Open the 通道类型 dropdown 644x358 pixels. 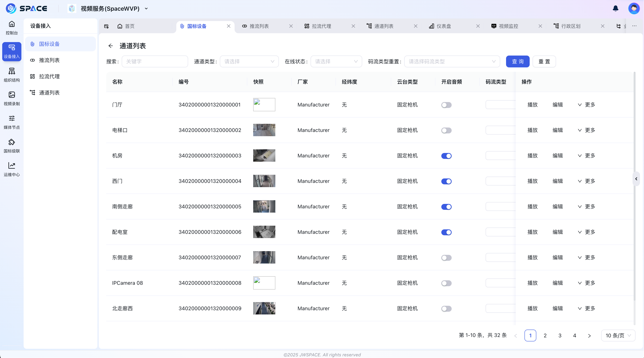[x=249, y=61]
